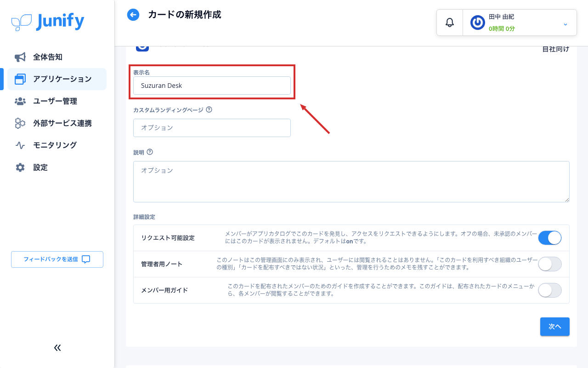Open notifications bell
Viewport: 588px width, 368px height.
[x=450, y=22]
